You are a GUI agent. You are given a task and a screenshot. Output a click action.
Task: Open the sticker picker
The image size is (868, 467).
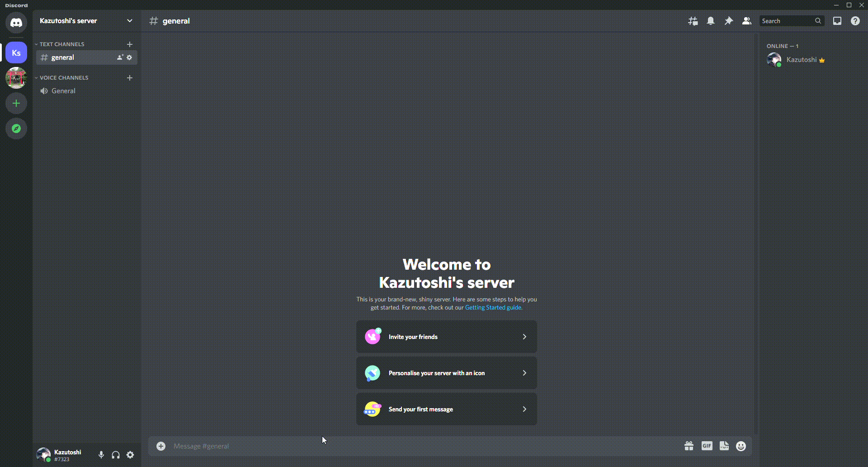coord(724,446)
